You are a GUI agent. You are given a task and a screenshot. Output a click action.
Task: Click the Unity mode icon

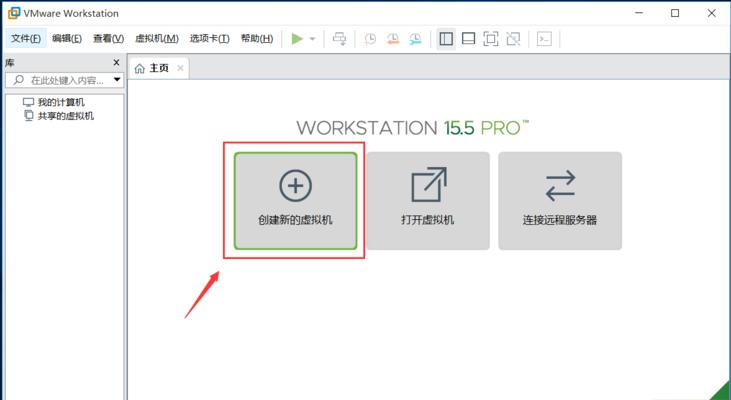(513, 39)
